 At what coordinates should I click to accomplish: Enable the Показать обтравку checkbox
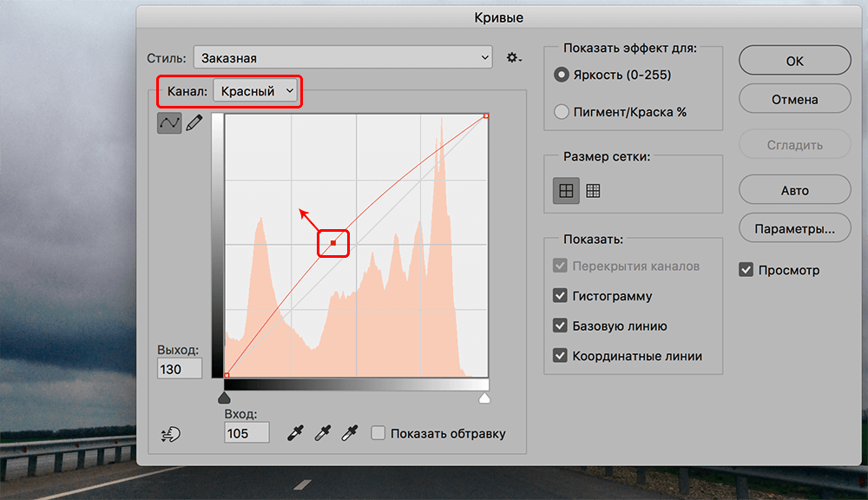pyautogui.click(x=378, y=433)
